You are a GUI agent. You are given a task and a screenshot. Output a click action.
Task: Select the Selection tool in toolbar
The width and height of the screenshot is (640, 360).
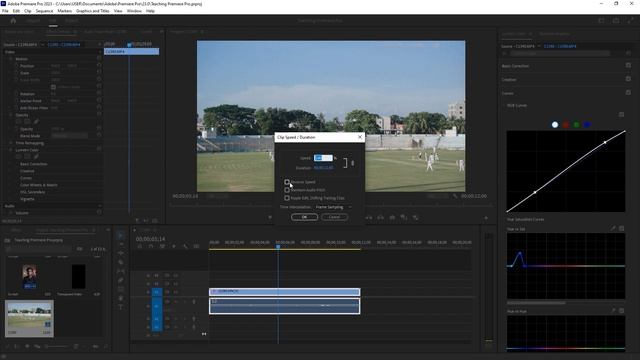pos(120,236)
